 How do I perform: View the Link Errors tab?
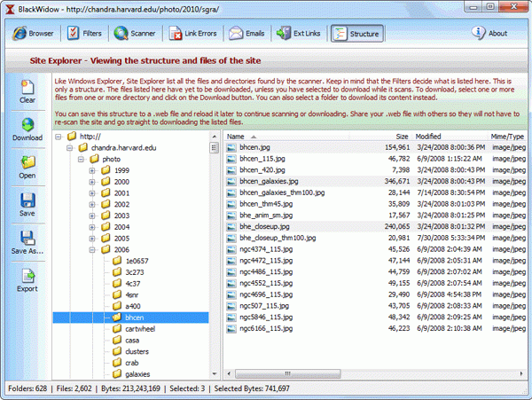coord(192,33)
